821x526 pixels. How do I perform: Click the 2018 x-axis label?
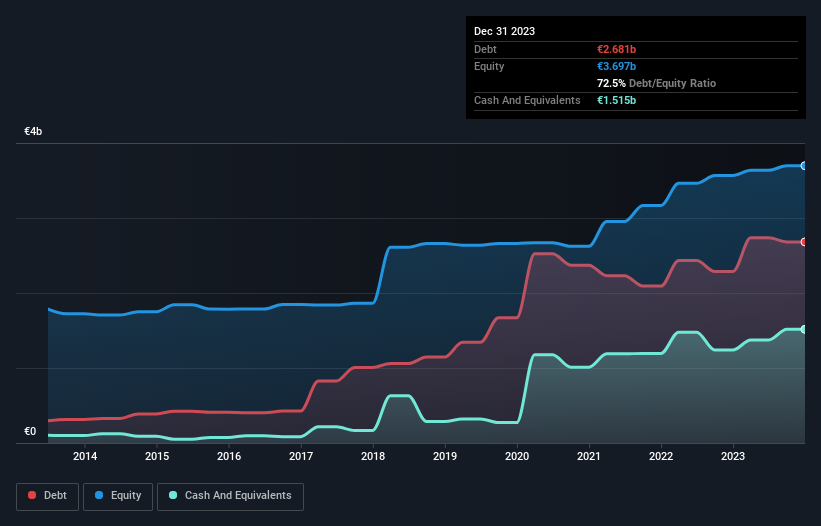373,456
